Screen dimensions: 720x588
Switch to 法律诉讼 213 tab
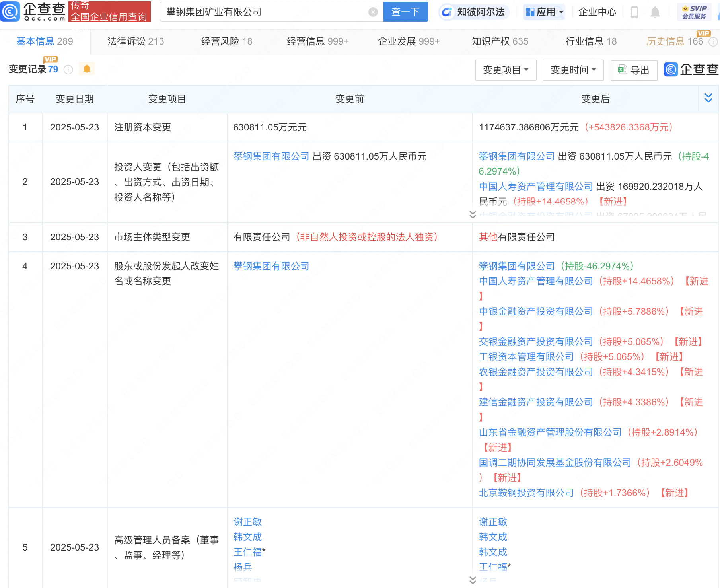[136, 41]
